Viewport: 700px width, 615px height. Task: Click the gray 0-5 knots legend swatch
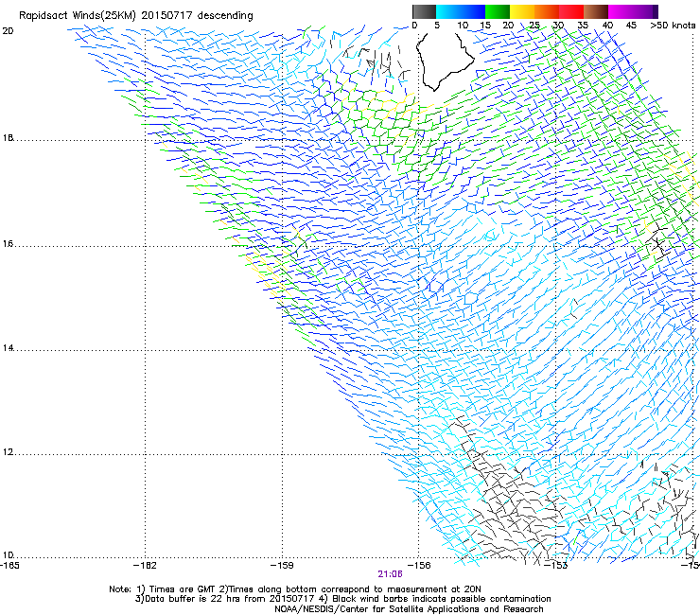click(424, 11)
